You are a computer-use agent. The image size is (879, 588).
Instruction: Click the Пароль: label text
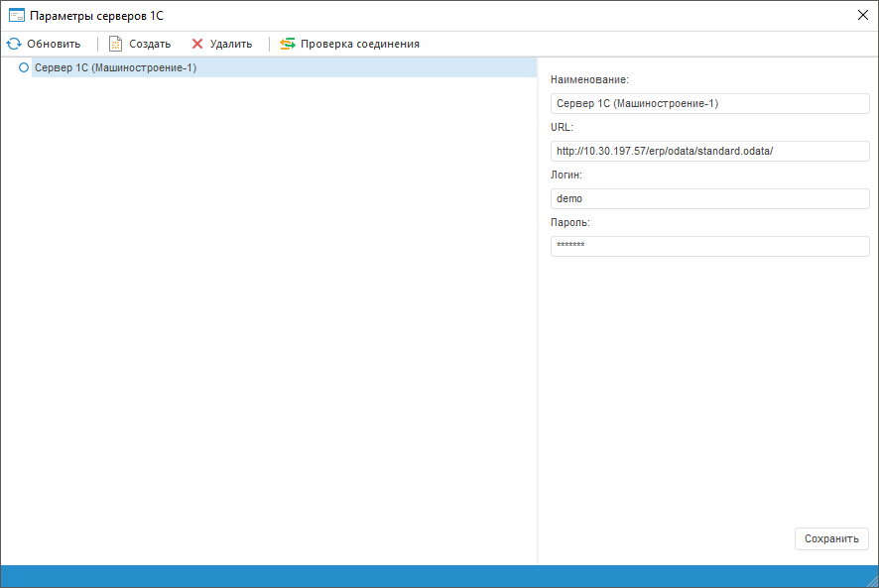tap(570, 222)
